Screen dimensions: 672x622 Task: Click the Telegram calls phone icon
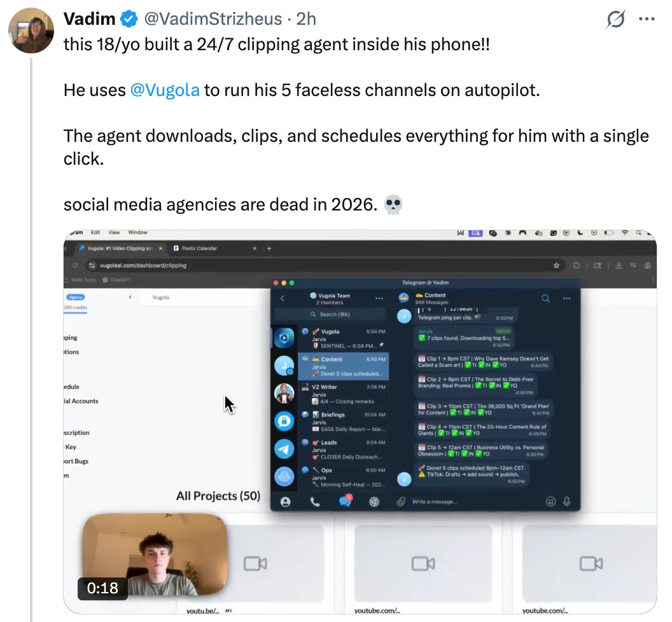315,502
